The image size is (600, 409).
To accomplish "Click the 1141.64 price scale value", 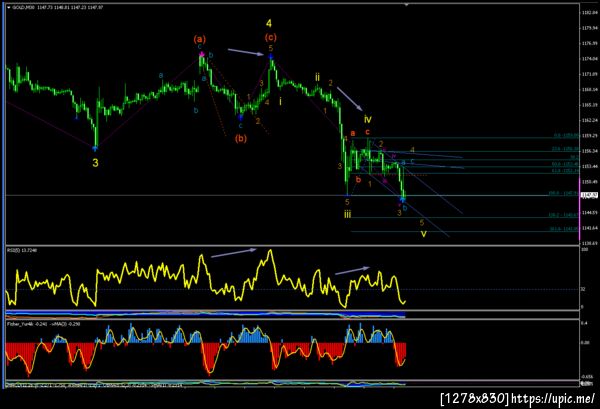I will pos(590,228).
